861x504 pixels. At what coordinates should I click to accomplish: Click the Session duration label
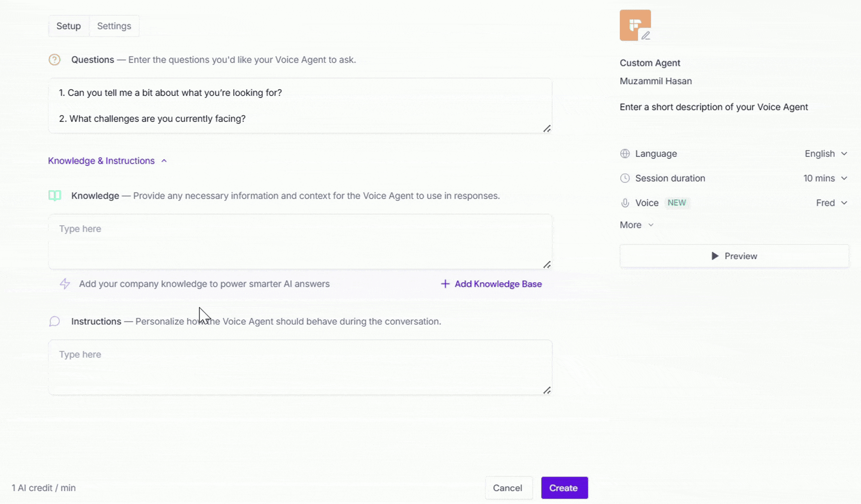click(670, 178)
